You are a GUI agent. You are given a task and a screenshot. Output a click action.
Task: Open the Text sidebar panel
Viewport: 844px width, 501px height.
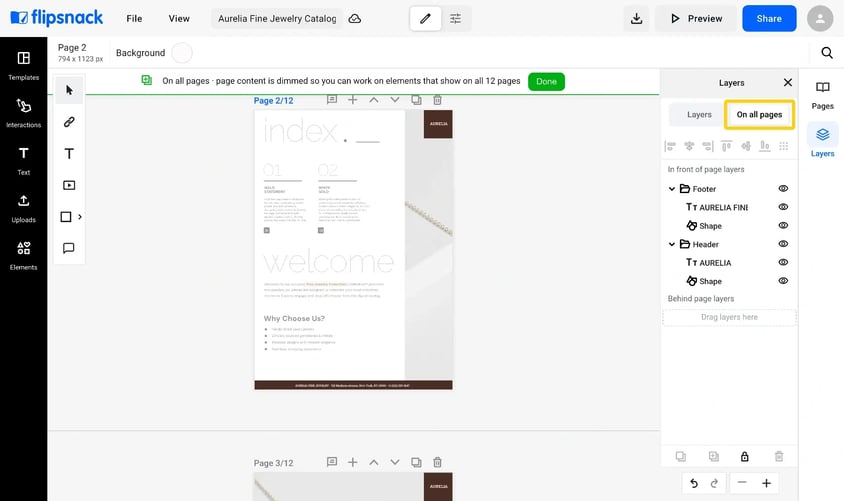click(x=23, y=160)
